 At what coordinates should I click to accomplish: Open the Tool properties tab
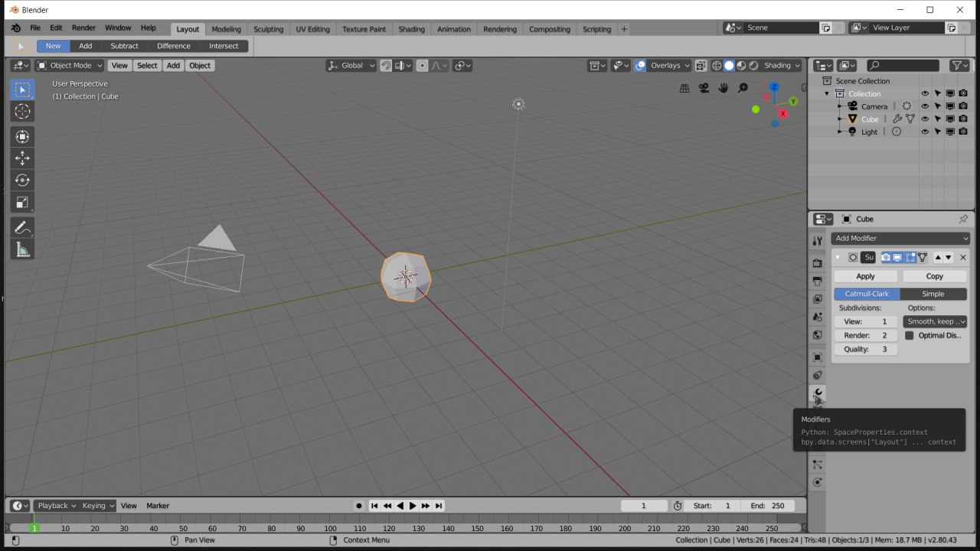[x=817, y=241]
